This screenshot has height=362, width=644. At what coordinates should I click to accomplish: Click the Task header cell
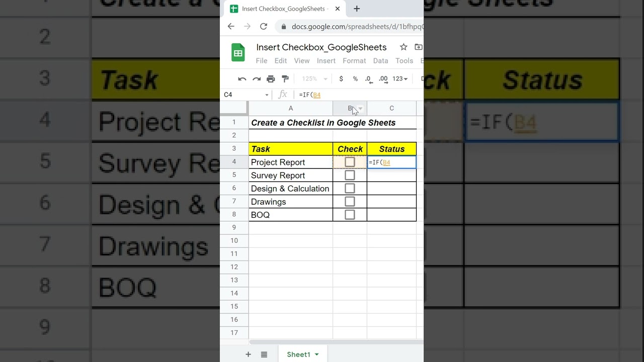[291, 149]
